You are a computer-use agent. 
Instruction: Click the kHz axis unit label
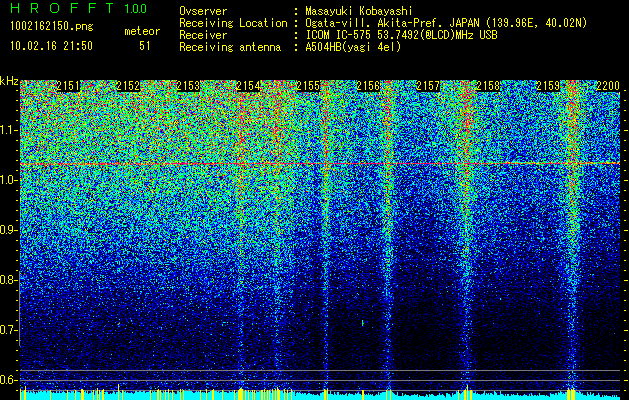pos(9,81)
